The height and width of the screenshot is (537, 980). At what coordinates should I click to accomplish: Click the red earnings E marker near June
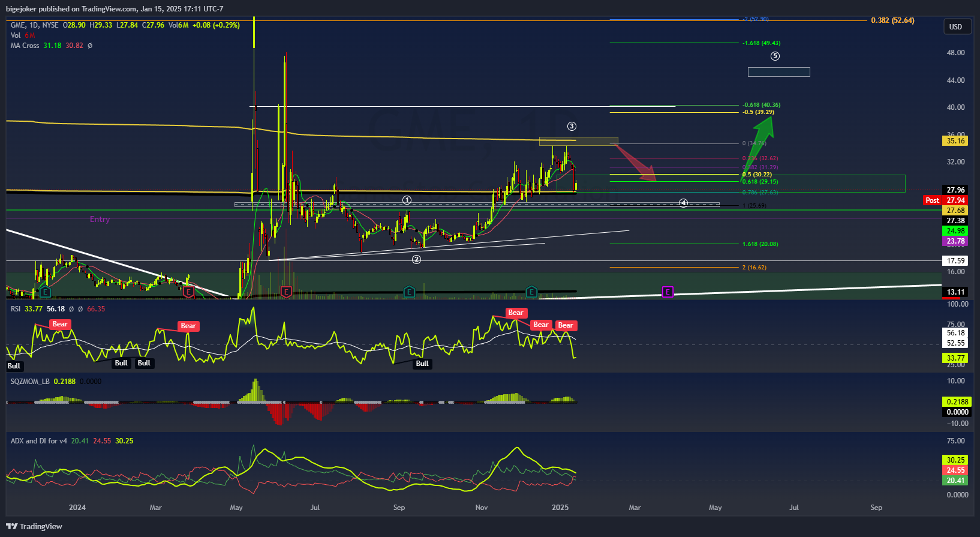[x=286, y=292]
